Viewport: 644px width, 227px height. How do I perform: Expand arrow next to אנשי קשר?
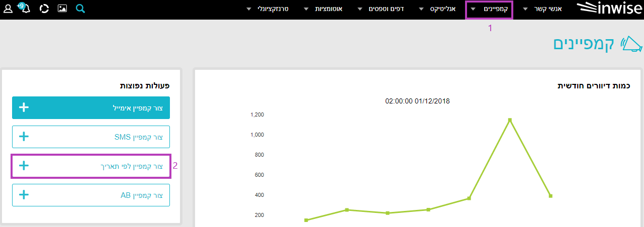tap(526, 10)
